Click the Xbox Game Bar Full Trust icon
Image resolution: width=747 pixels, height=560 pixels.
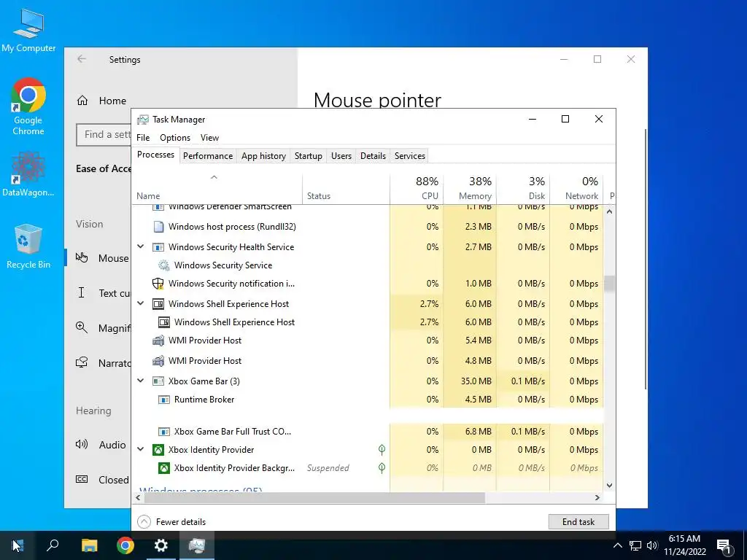point(164,432)
